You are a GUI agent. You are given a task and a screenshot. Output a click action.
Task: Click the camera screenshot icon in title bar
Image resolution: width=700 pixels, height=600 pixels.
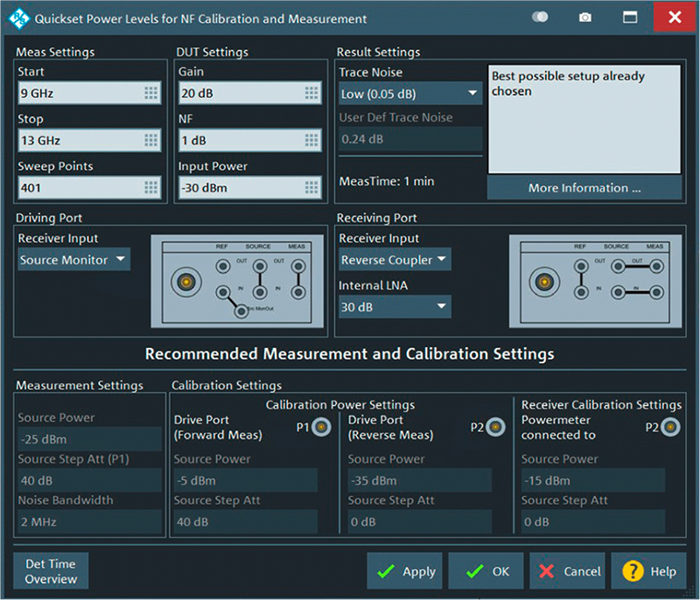[x=585, y=17]
